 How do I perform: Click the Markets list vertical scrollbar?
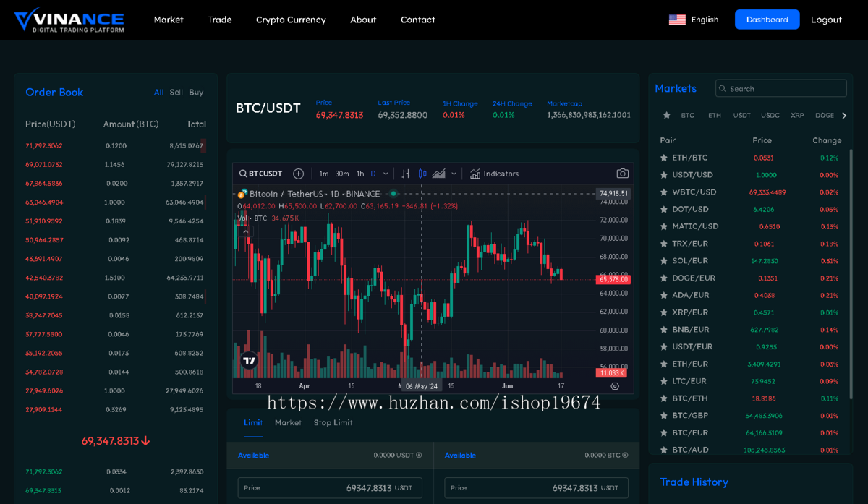click(851, 275)
